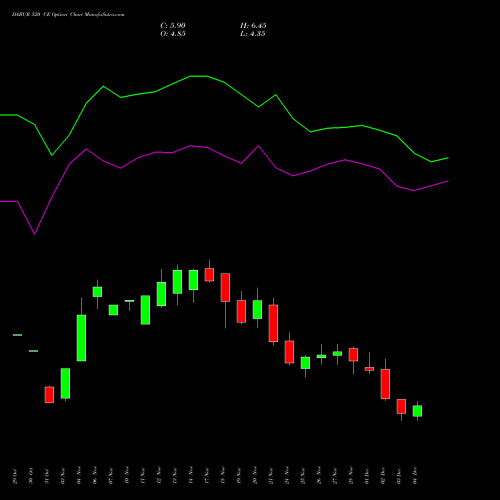Click the red candle above 02 Dec
The image size is (500, 500).
tap(385, 384)
